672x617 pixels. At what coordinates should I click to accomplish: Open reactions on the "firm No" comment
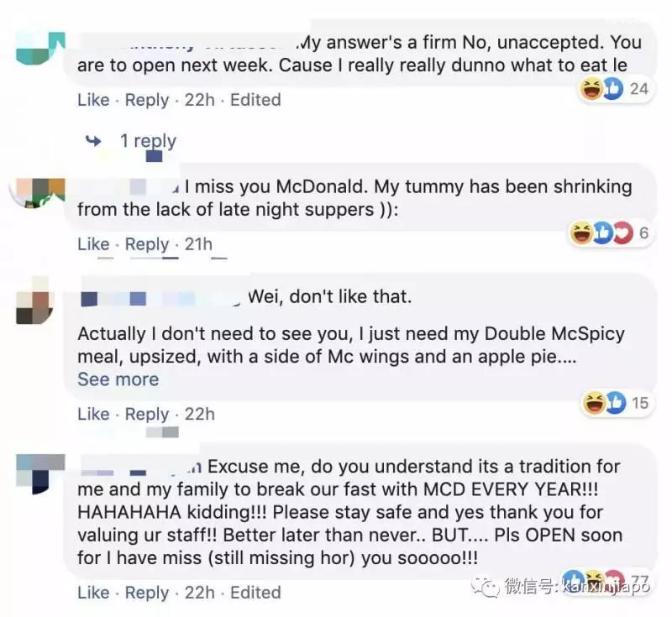coord(614,89)
